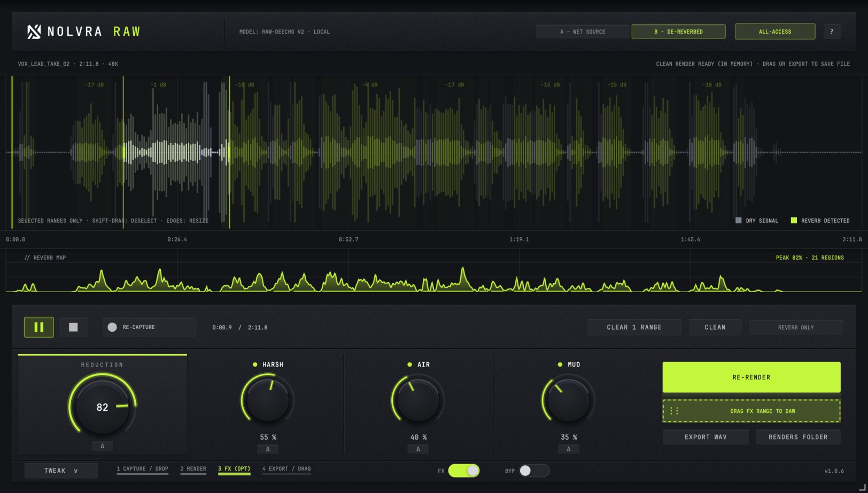Viewport: 868px width, 493px height.
Task: Select the 3 FX (Opt) step tab
Action: [234, 469]
